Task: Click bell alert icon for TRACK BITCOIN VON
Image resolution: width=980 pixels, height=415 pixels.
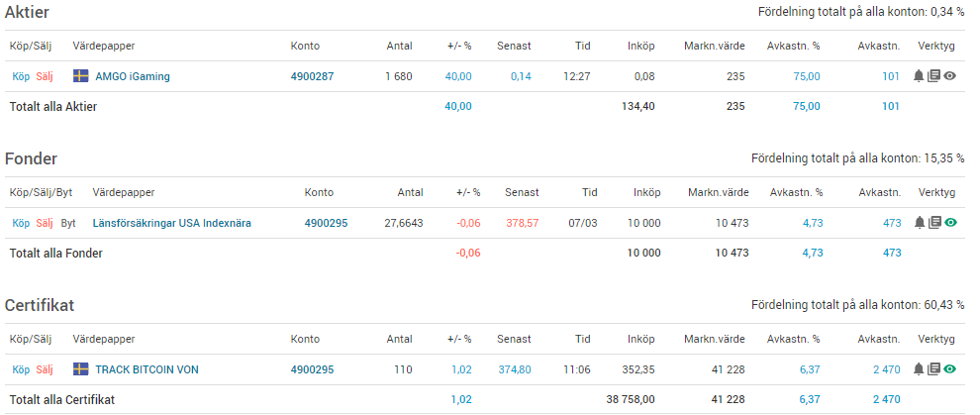Action: 918,369
